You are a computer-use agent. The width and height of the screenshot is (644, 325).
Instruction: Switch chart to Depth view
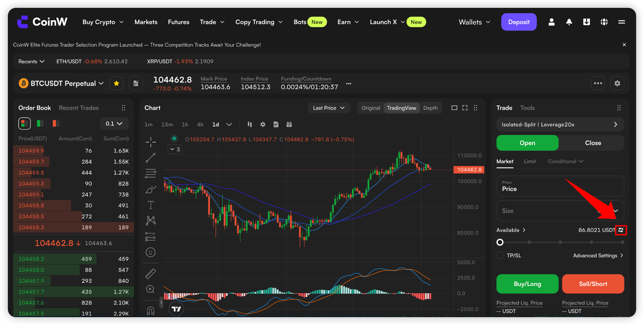430,108
